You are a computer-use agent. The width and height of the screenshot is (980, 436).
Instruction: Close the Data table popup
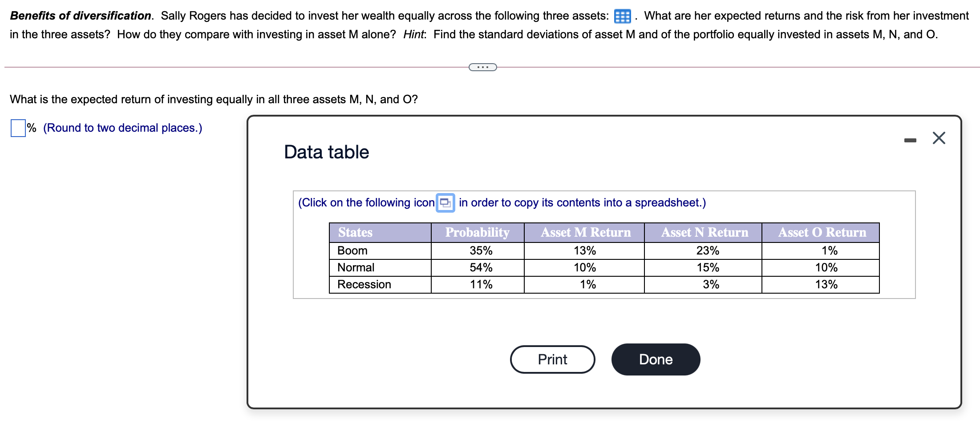[x=939, y=138]
